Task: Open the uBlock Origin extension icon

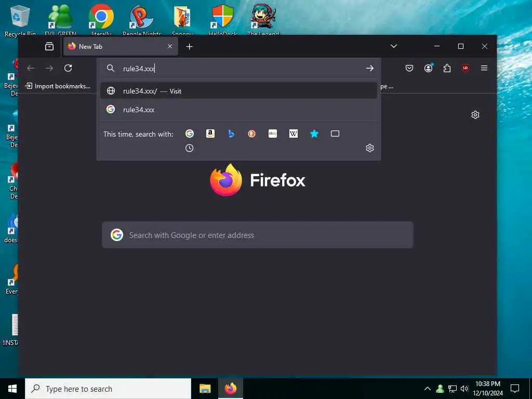Action: (x=465, y=68)
